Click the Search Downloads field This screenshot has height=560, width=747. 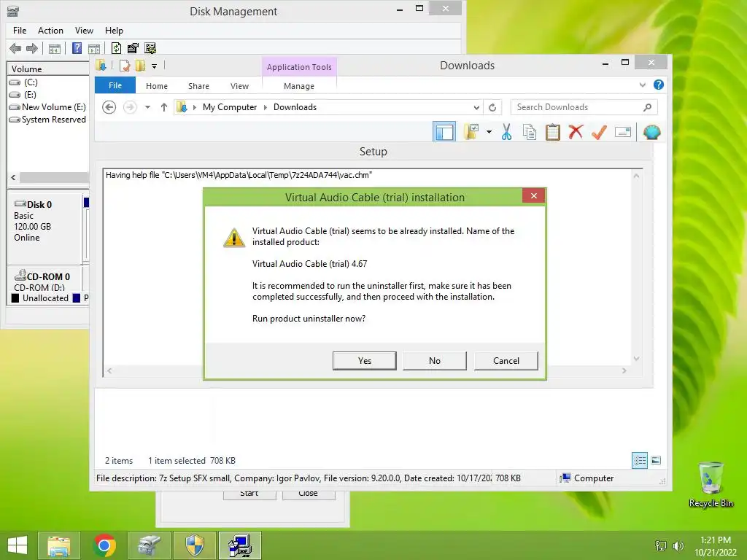pos(584,107)
